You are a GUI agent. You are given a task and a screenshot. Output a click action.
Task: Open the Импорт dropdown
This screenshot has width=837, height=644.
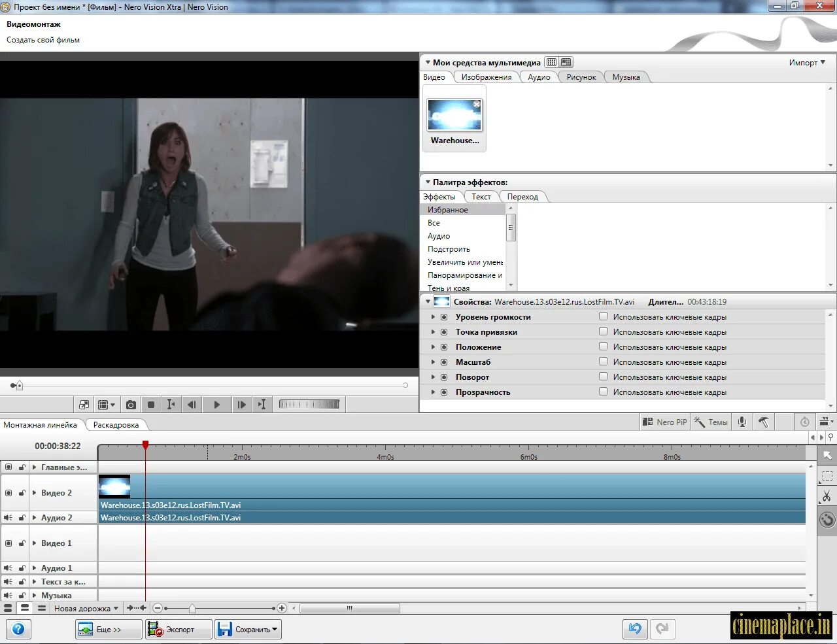click(x=807, y=63)
